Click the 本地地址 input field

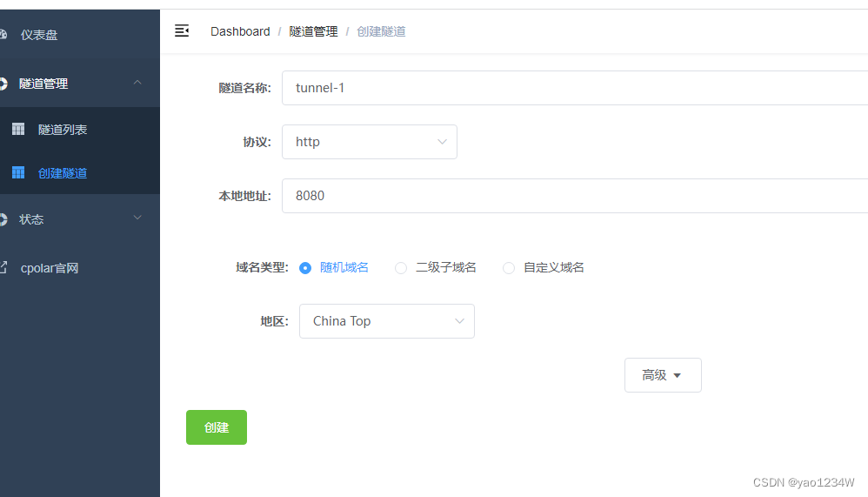click(x=575, y=196)
